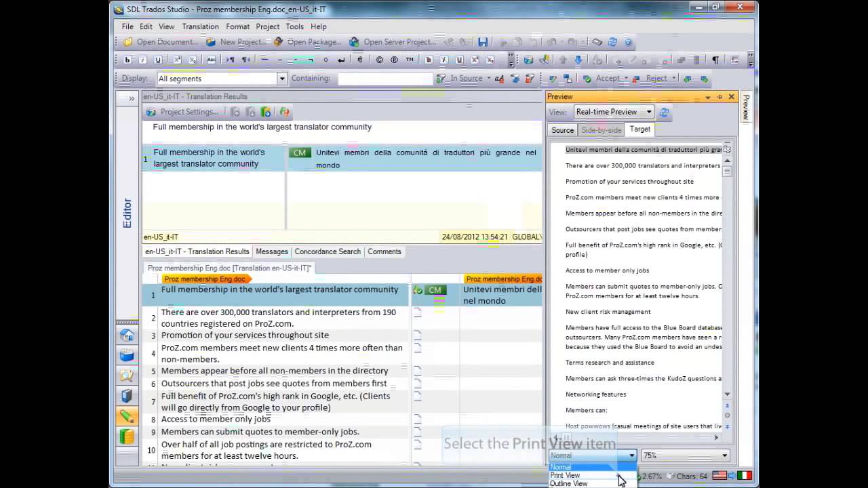
Task: Select the Editor view pencil icon
Action: (x=127, y=416)
